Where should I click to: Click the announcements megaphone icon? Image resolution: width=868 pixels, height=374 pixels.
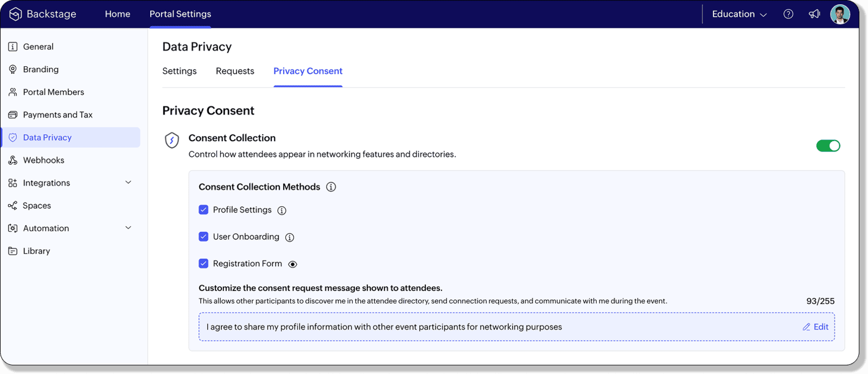tap(814, 14)
